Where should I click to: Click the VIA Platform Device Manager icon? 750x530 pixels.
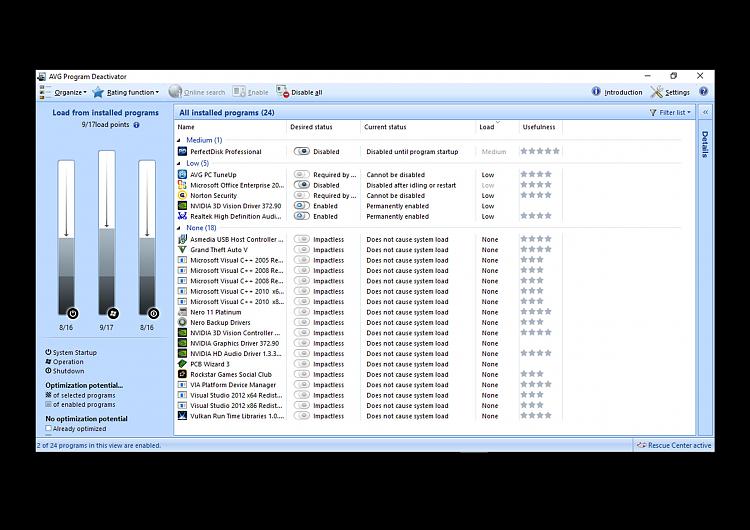click(182, 385)
